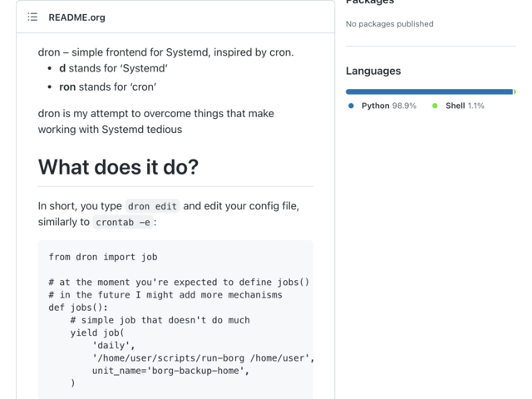Open the README outline (table of contents) icon

tap(32, 17)
